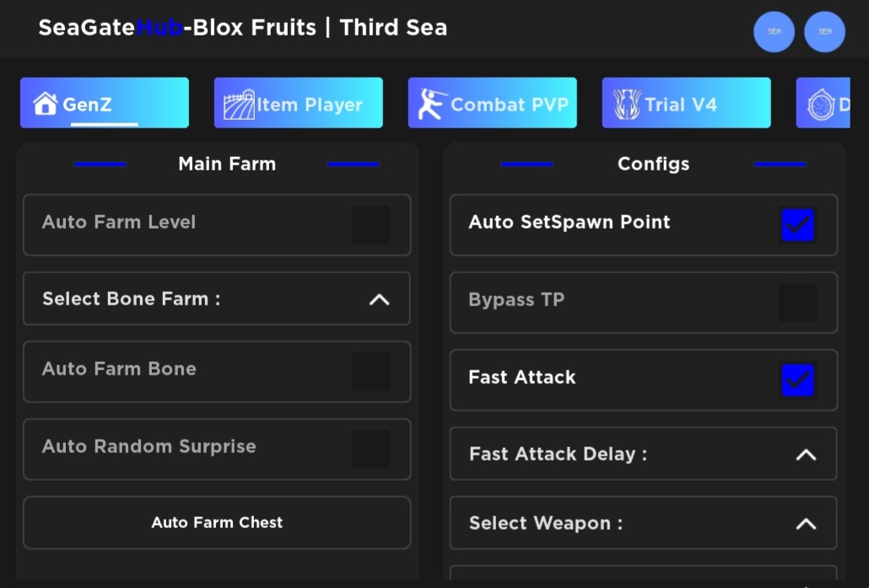The width and height of the screenshot is (869, 588).
Task: Click the house icon on GenZ tab
Action: tap(45, 104)
